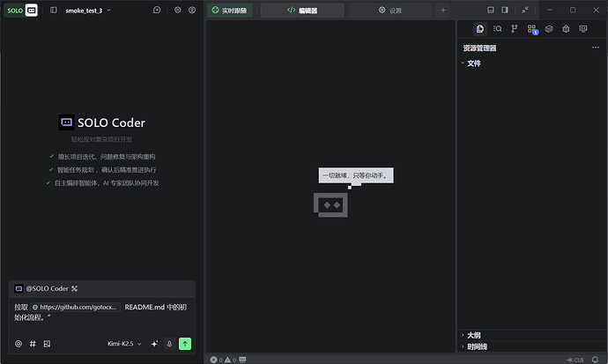This screenshot has width=608, height=364.
Task: Open the debug bug icon
Action: click(x=566, y=29)
